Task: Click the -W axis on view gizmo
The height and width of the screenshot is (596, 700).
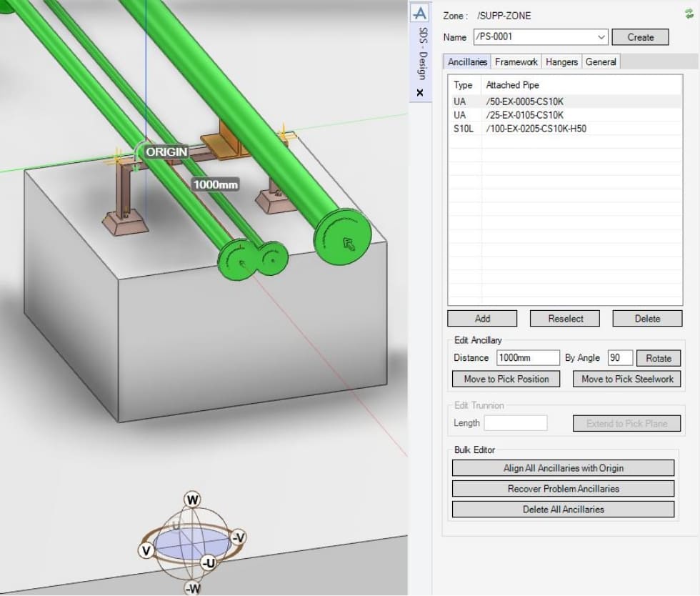Action: (192, 588)
